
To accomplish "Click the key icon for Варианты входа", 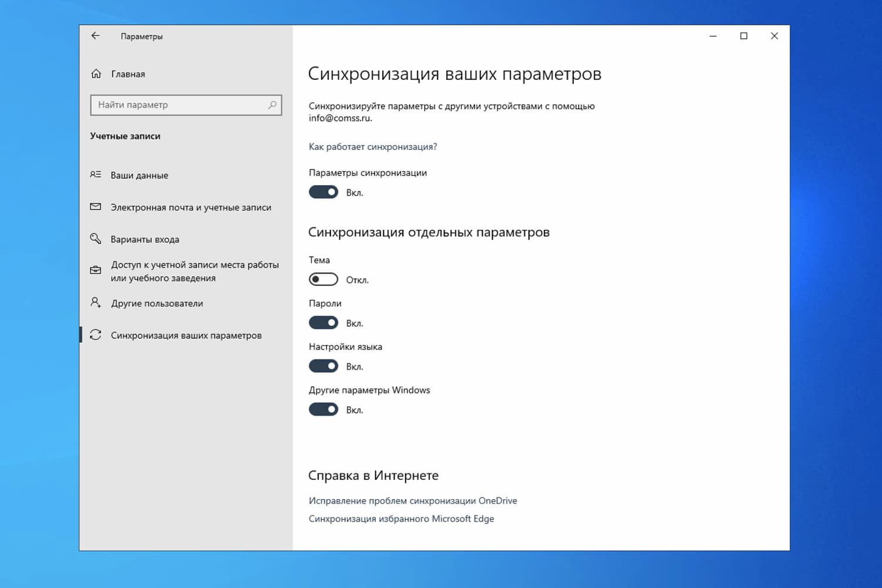I will 95,239.
